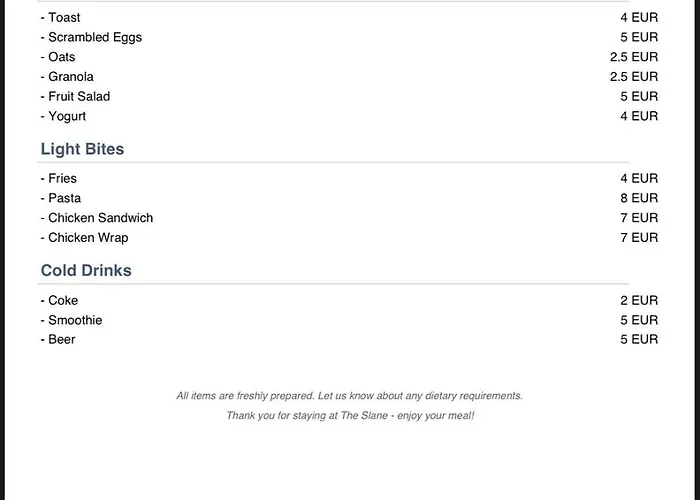Viewport: 700px width, 500px height.
Task: Click the Toast menu item
Action: click(x=64, y=18)
